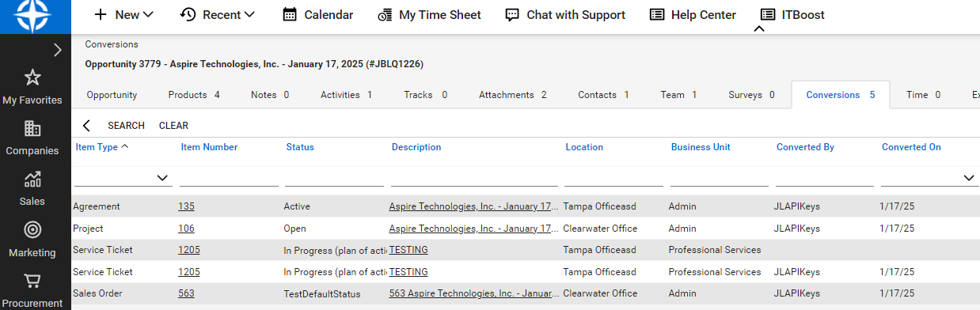Open the New dropdown menu

click(x=123, y=15)
